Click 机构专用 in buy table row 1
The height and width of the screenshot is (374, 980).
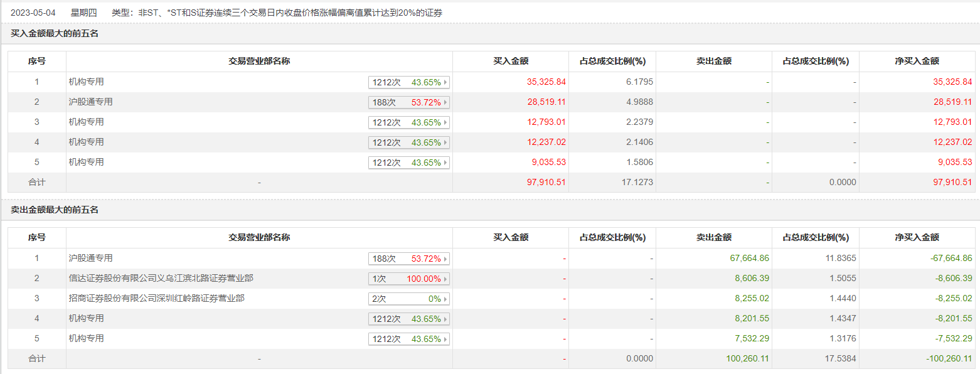tap(86, 82)
